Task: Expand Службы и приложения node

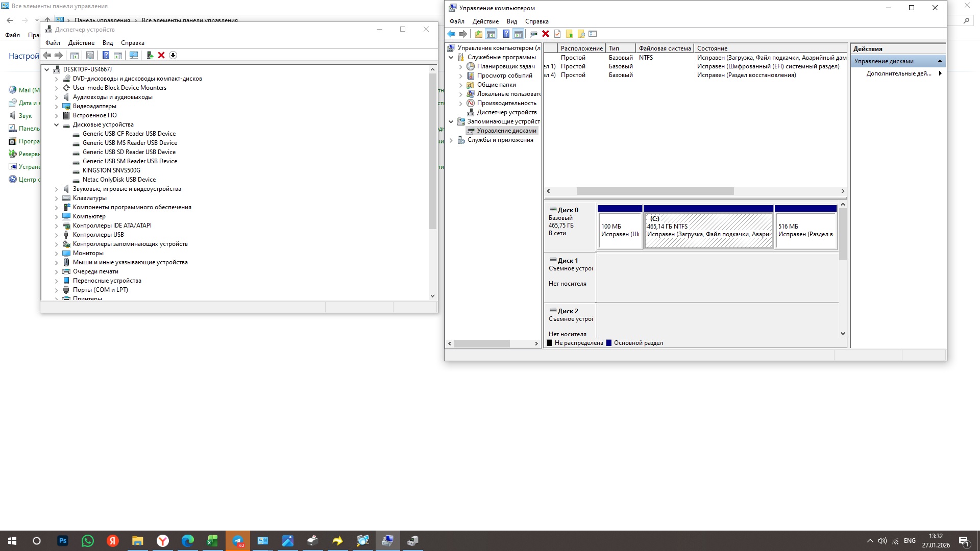Action: pyautogui.click(x=451, y=140)
